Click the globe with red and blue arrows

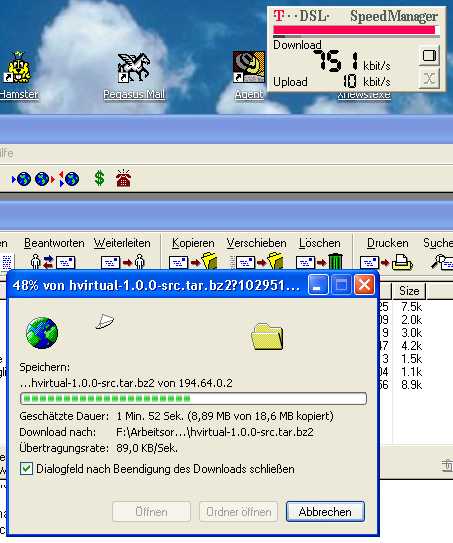[69, 179]
